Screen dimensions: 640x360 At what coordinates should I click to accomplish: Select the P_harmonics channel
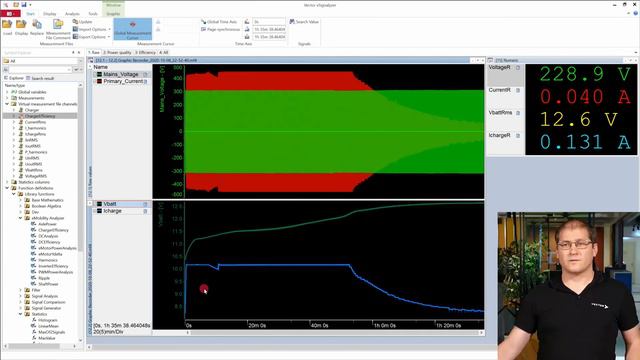[36, 152]
